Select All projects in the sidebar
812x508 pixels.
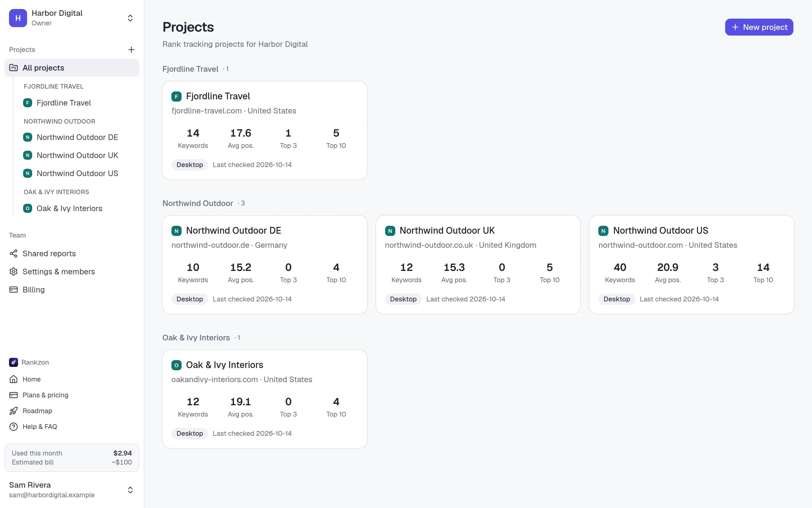[x=72, y=68]
